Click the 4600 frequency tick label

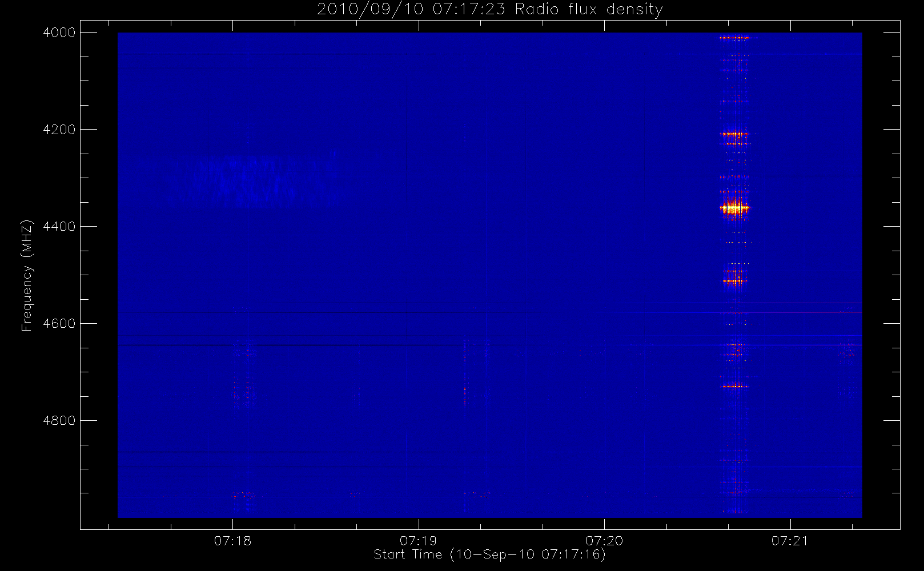(x=59, y=324)
